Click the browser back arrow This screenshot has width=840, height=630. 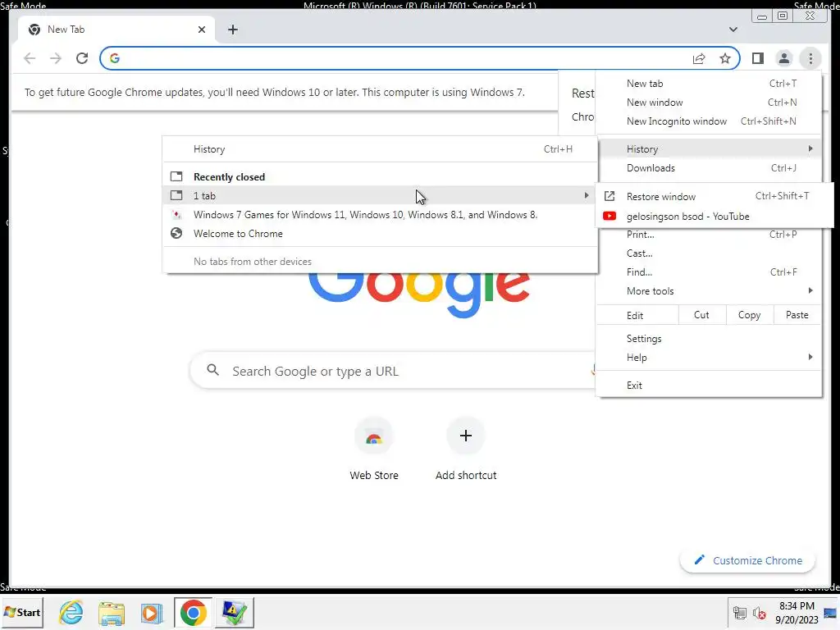30,58
